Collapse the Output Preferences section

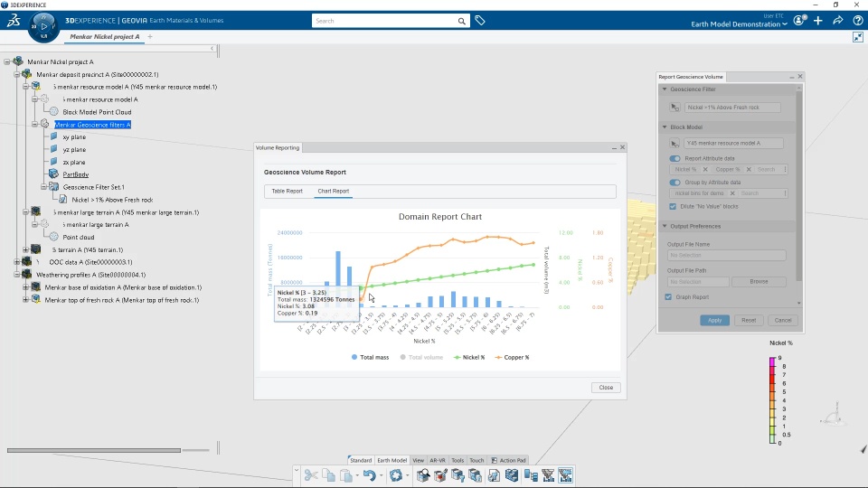(665, 226)
